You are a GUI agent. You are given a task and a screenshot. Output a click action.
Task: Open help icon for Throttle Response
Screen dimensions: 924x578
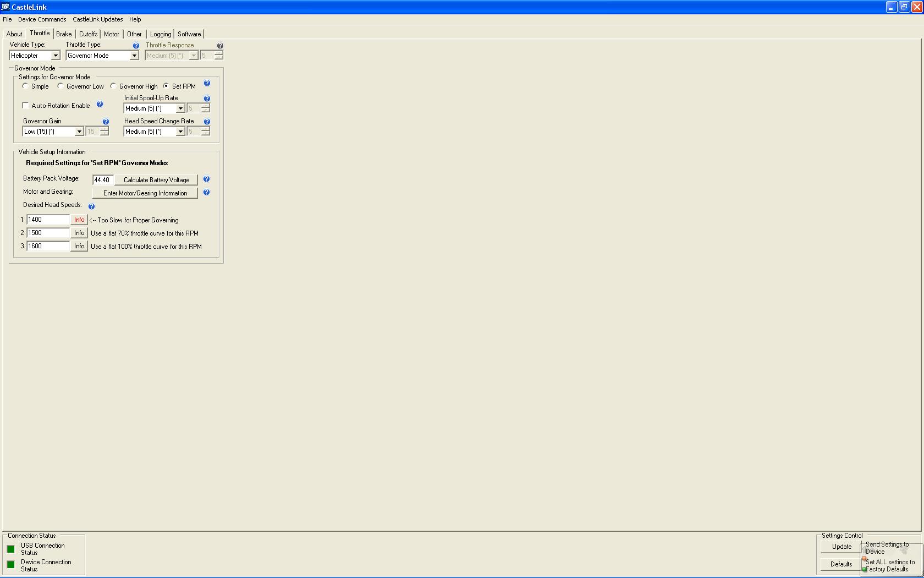click(220, 46)
